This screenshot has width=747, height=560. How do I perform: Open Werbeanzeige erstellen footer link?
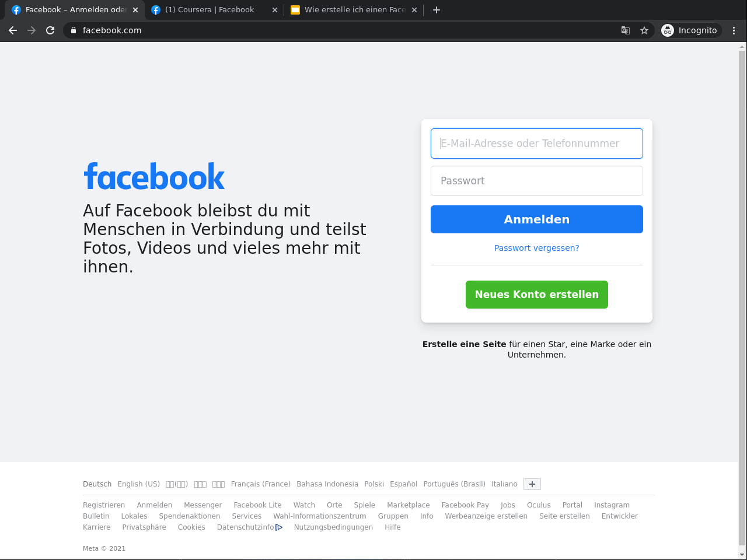tap(486, 516)
